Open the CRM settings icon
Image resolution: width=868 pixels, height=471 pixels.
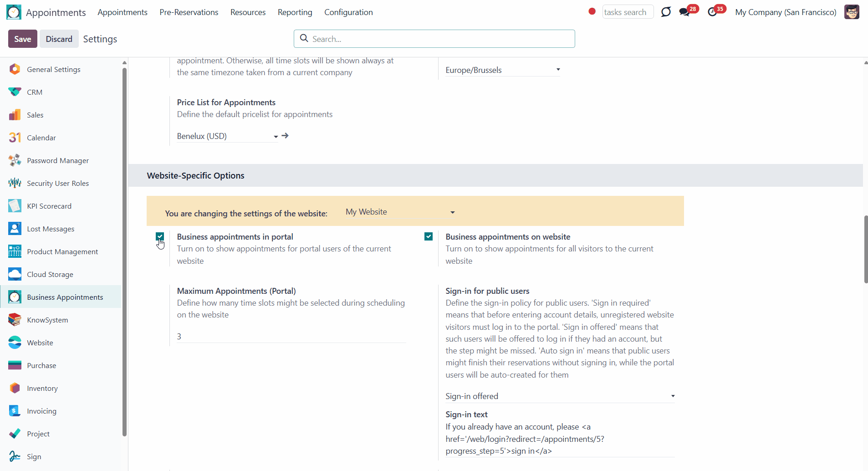15,92
